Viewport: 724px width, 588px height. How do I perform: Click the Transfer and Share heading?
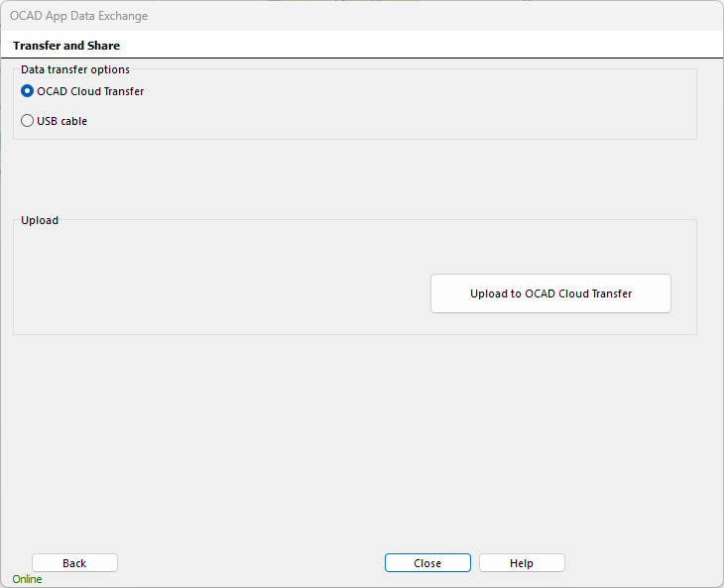pos(66,46)
